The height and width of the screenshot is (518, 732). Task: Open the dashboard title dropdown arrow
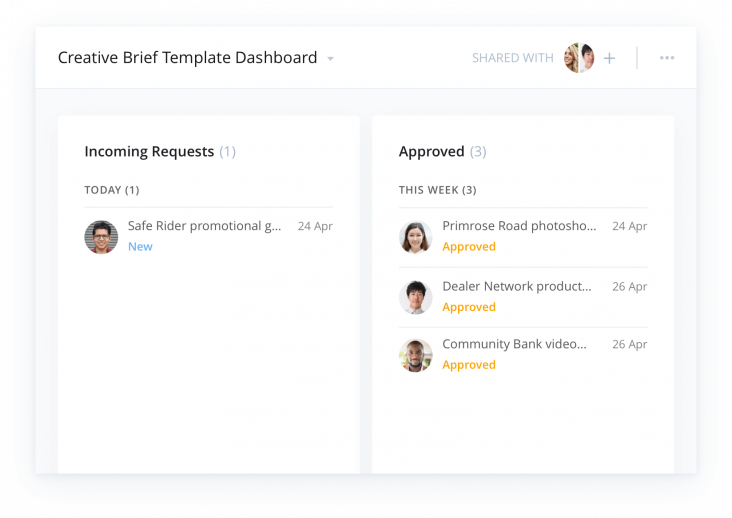point(330,59)
